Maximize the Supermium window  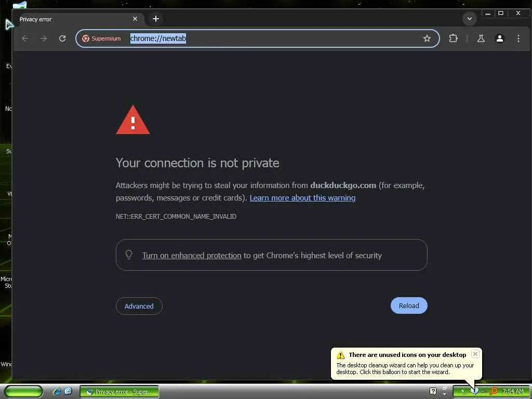pyautogui.click(x=501, y=13)
